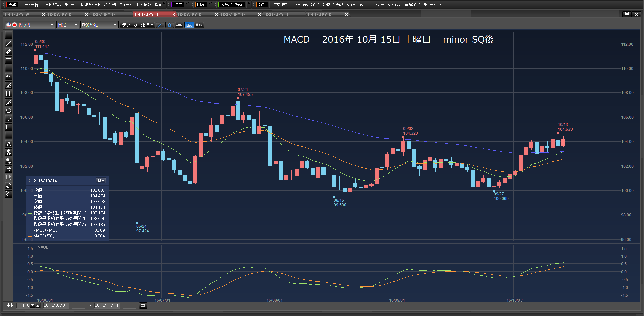Select the vertical lines time-zone tool

[9, 93]
